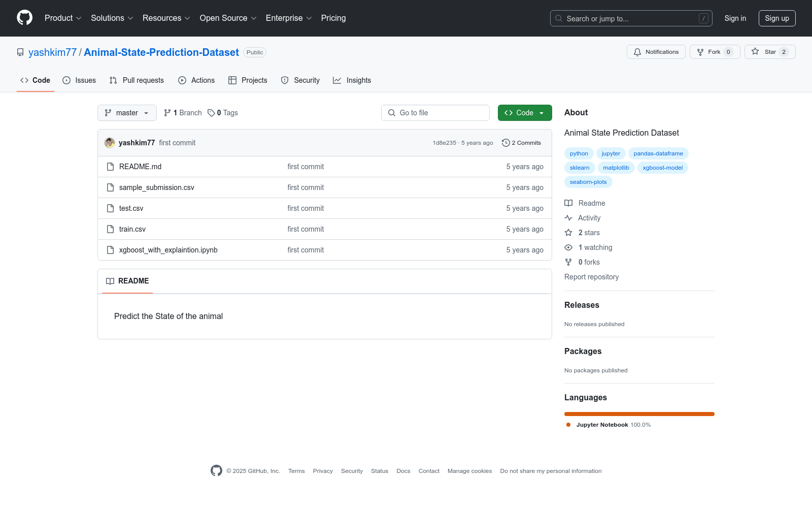Click the GitHub logo in the header

24,18
